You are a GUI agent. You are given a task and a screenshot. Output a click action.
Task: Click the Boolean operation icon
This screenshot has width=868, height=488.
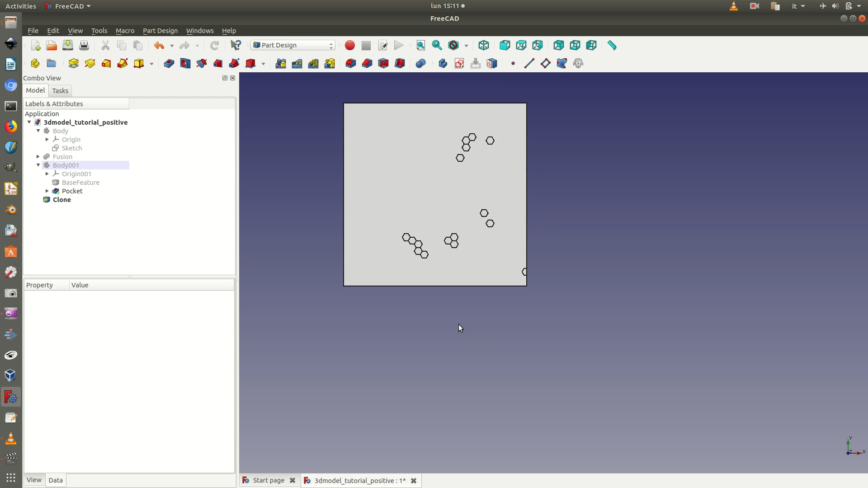[x=421, y=63]
